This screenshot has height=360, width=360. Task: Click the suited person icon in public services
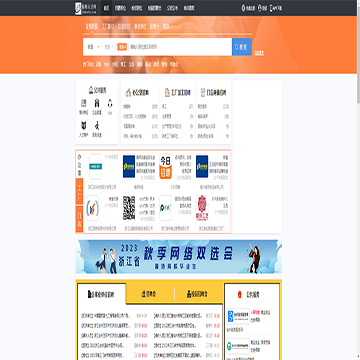97,104
